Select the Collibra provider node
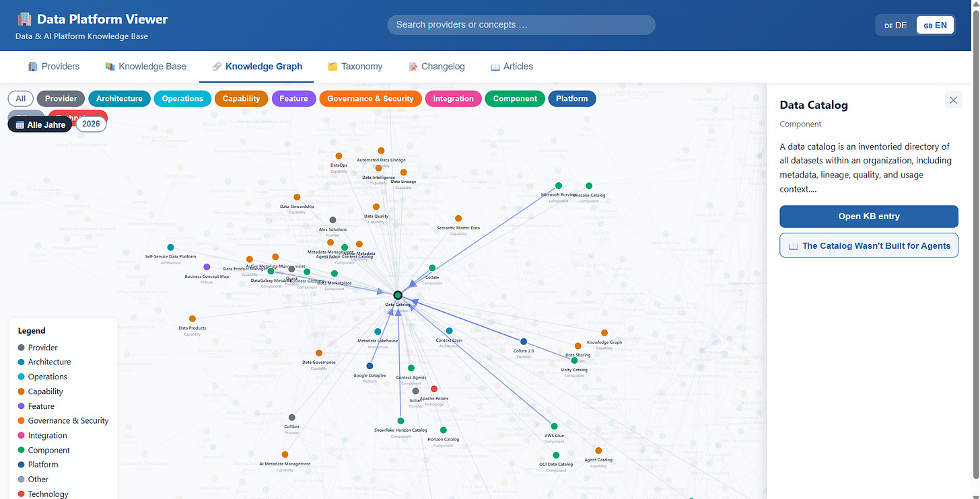Screen dimensions: 980x499 click(291, 418)
